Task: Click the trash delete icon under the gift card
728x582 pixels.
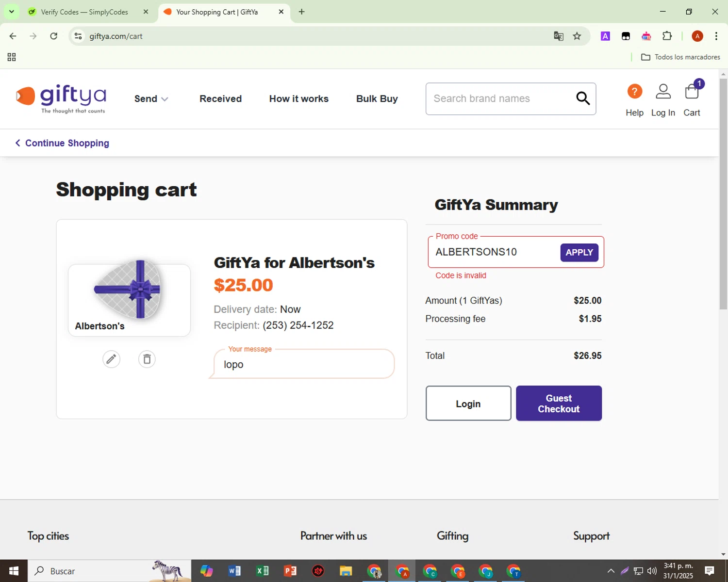Action: tap(147, 359)
